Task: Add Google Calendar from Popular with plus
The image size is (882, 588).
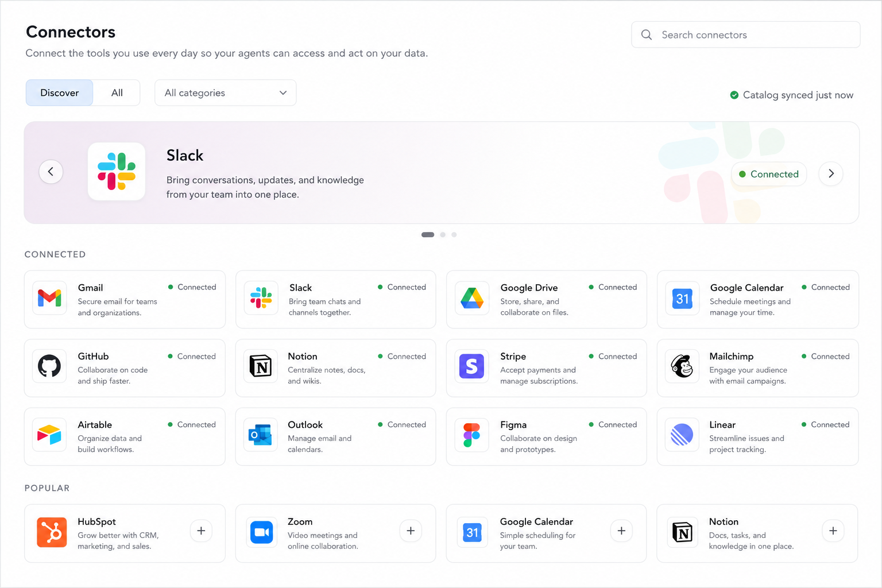Action: pyautogui.click(x=621, y=531)
